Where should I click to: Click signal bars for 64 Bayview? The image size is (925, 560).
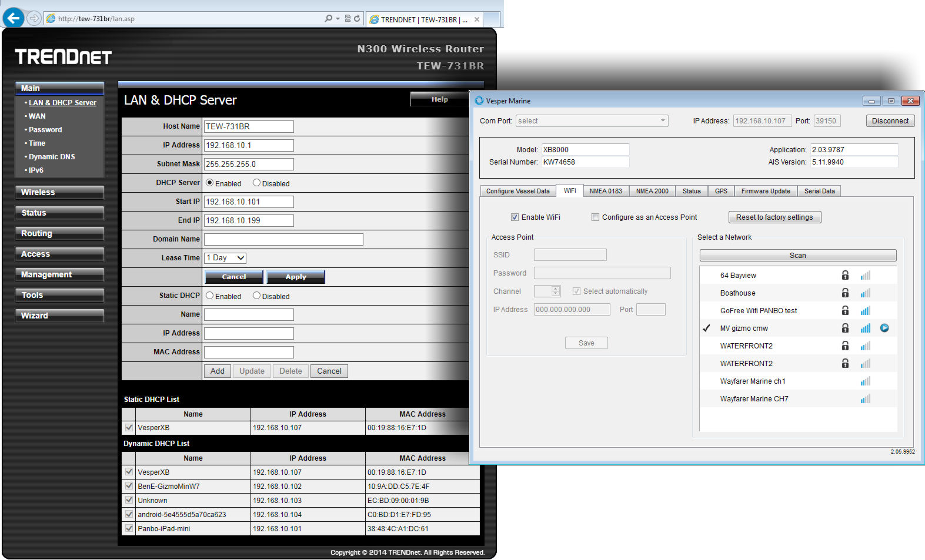click(x=865, y=275)
